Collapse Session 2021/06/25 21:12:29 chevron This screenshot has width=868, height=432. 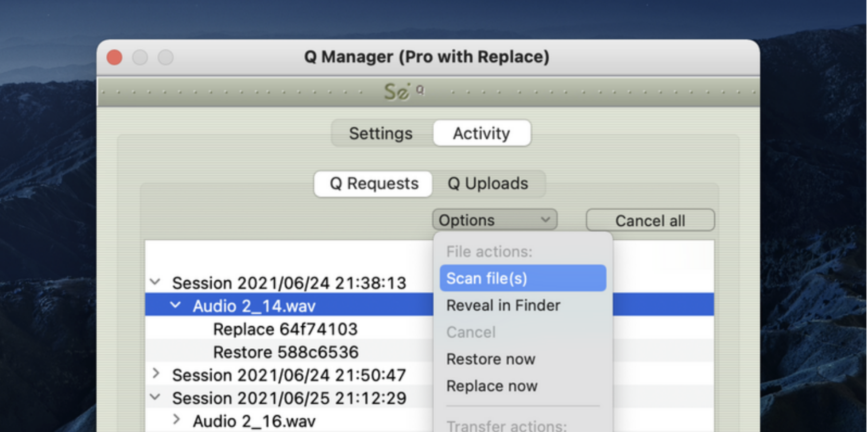point(155,397)
